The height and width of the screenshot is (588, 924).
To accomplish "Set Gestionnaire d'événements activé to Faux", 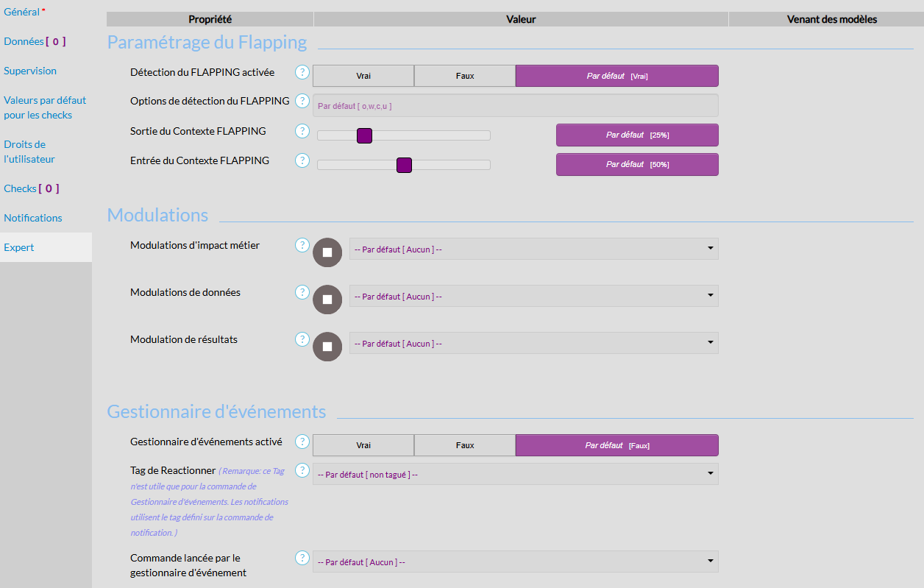I will [465, 445].
